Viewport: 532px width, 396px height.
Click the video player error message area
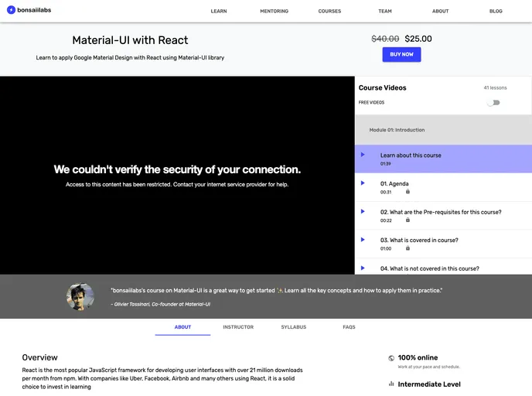coord(177,176)
